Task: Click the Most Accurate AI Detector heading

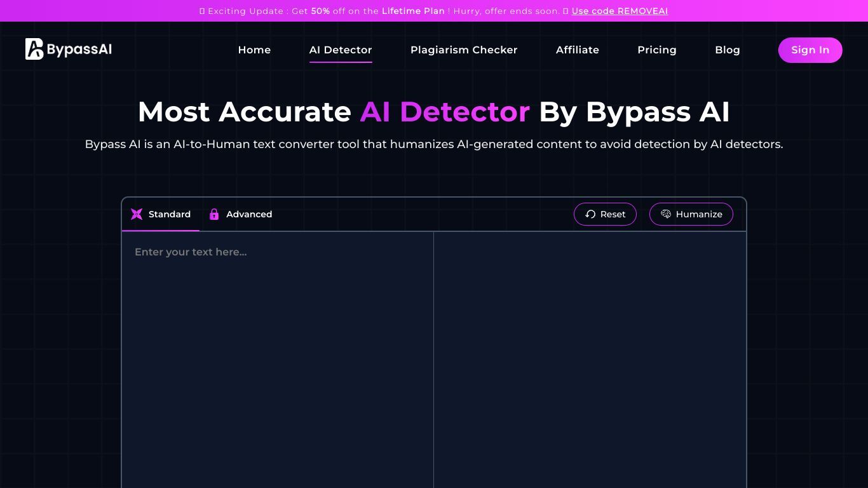Action: point(434,112)
